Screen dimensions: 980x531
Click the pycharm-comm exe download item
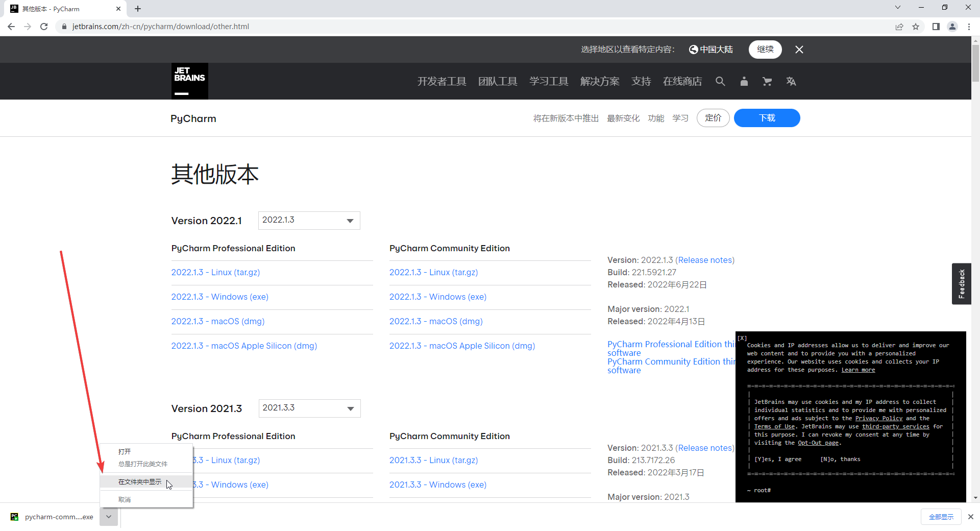[x=52, y=517]
